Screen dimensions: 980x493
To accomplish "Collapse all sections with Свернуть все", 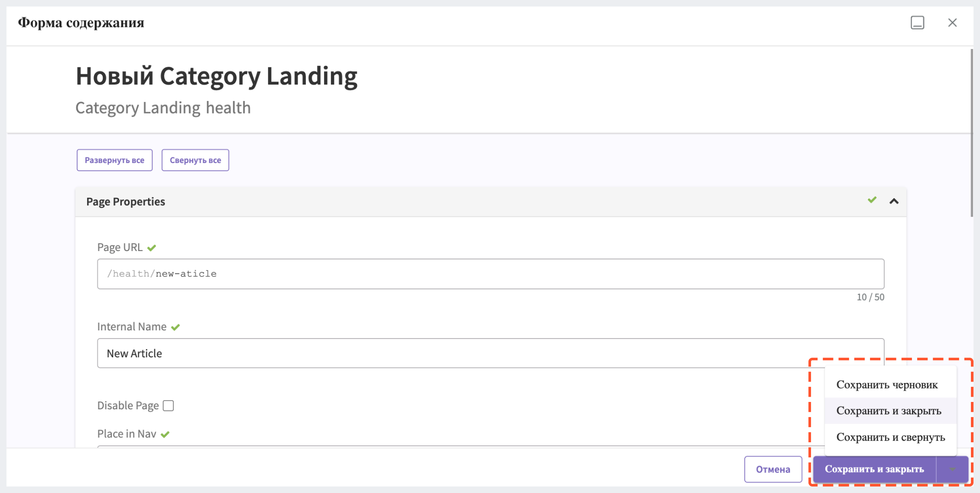I will (x=195, y=160).
